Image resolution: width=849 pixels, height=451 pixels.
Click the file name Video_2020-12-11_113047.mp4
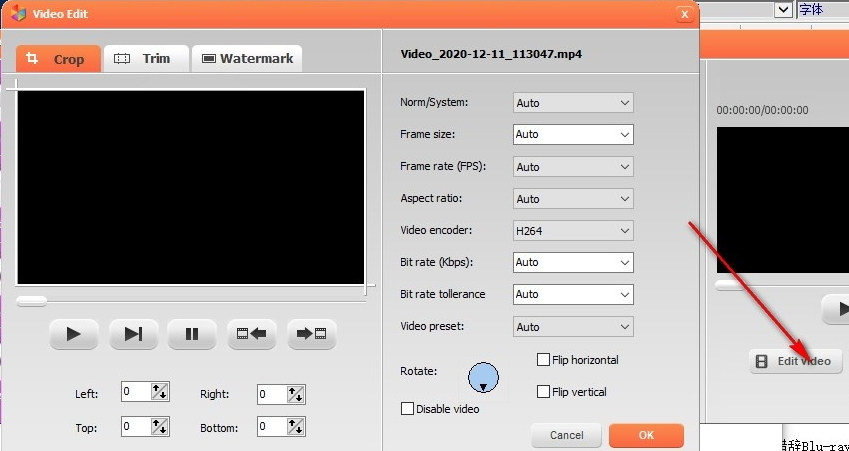point(491,54)
